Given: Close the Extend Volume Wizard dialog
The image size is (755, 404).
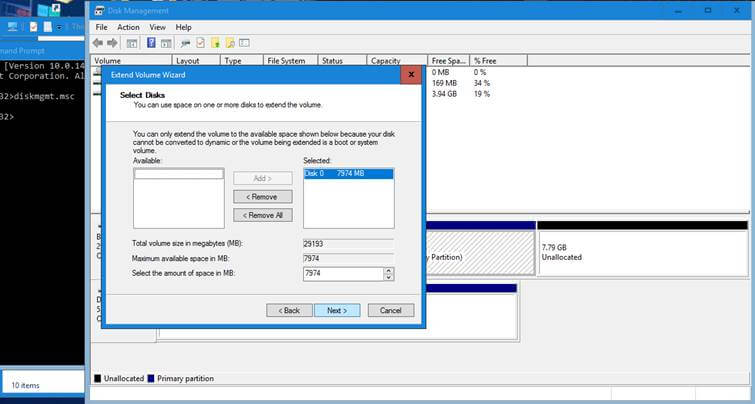Looking at the screenshot, I should coord(410,74).
